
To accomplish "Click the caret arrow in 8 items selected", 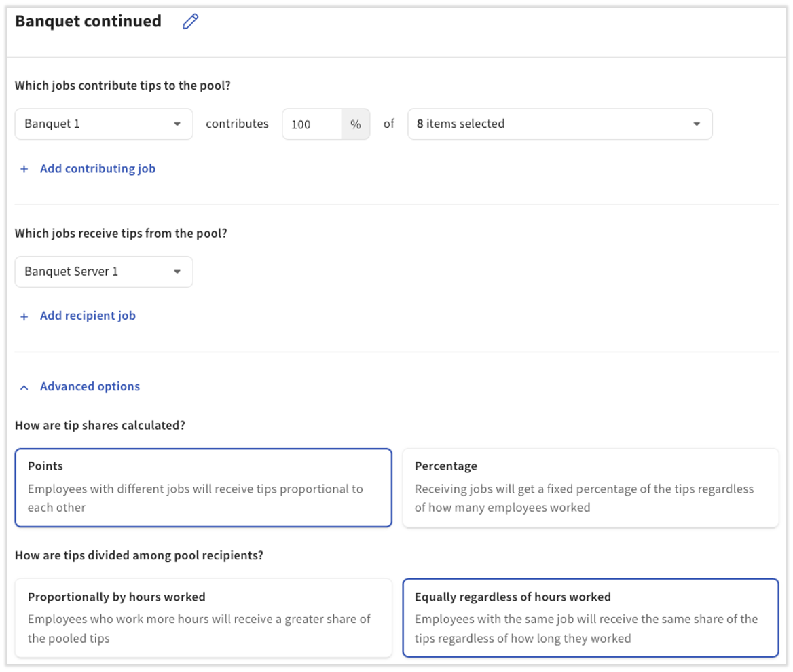I will 697,124.
